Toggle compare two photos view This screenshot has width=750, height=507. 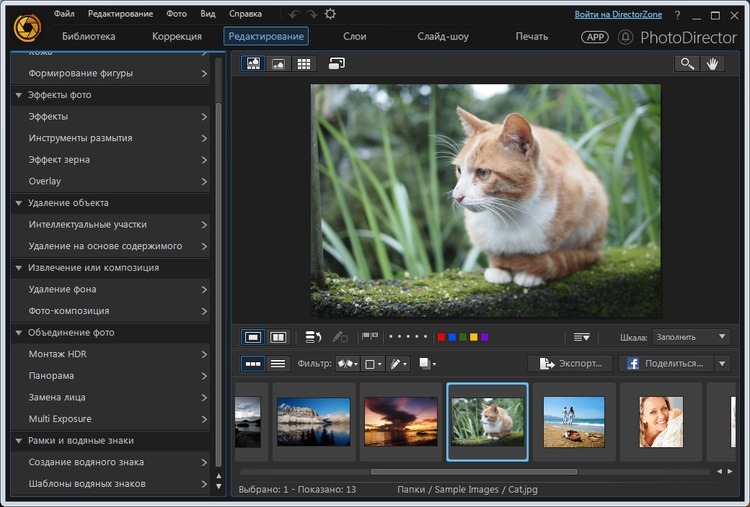coord(278,337)
